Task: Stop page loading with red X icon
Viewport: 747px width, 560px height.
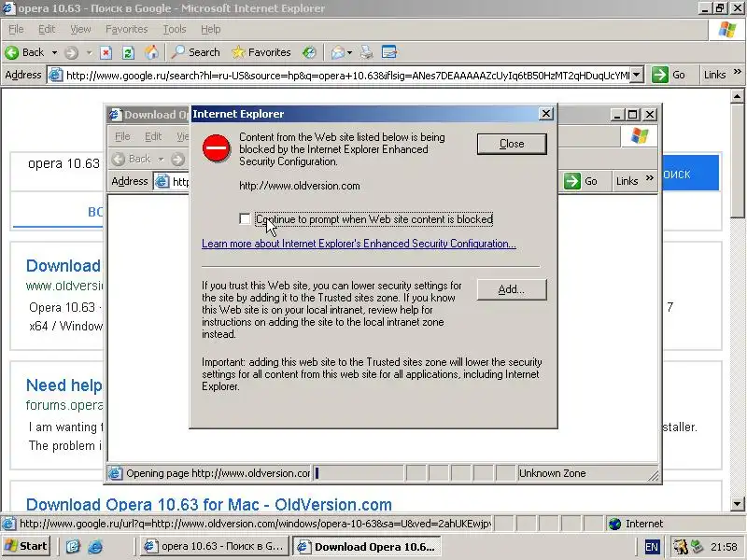Action: tap(106, 52)
